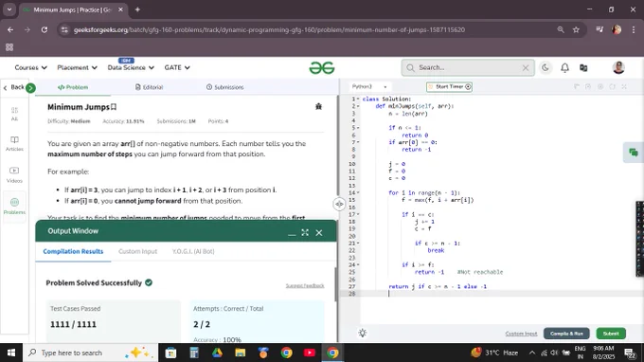The width and height of the screenshot is (644, 362).
Task: Go Back to the problem list
Action: [13, 87]
